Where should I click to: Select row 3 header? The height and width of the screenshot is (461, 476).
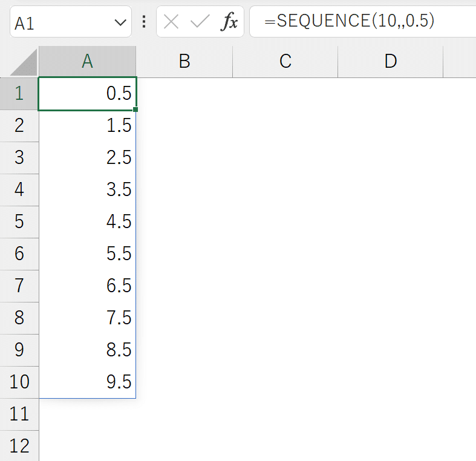click(x=19, y=158)
